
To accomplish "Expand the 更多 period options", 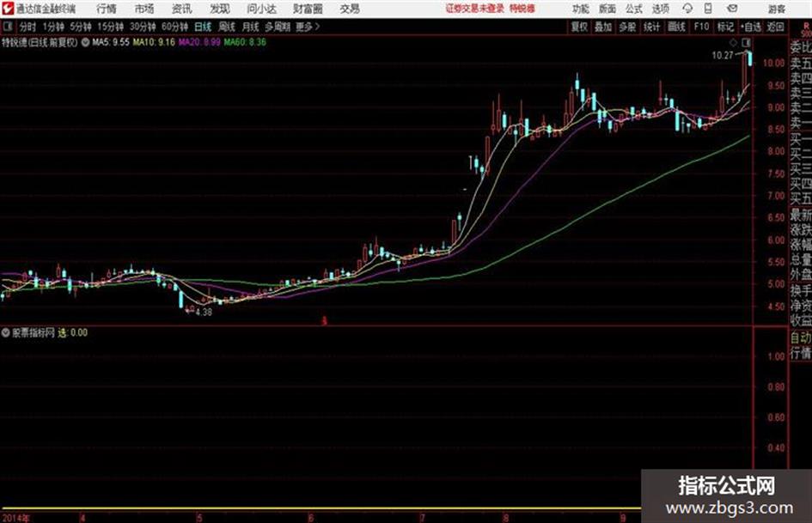I will [308, 27].
